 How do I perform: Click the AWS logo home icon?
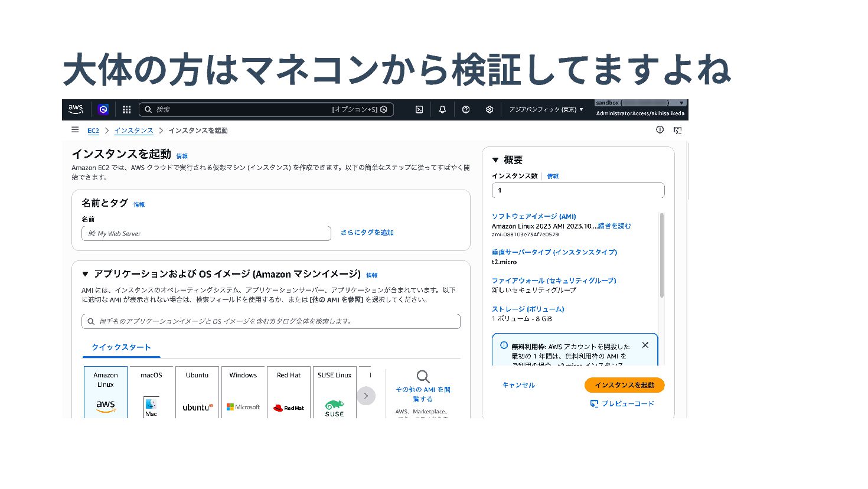click(76, 109)
